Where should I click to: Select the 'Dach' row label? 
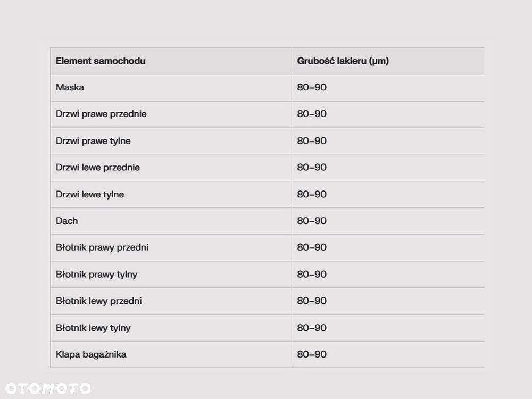click(x=66, y=221)
